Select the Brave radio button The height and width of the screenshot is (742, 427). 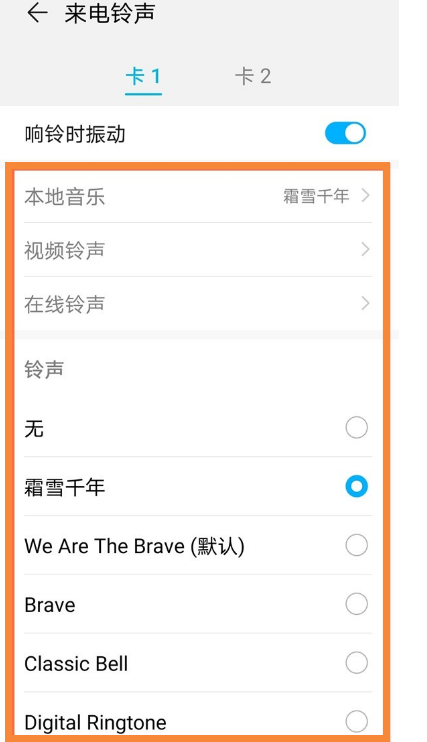(356, 604)
